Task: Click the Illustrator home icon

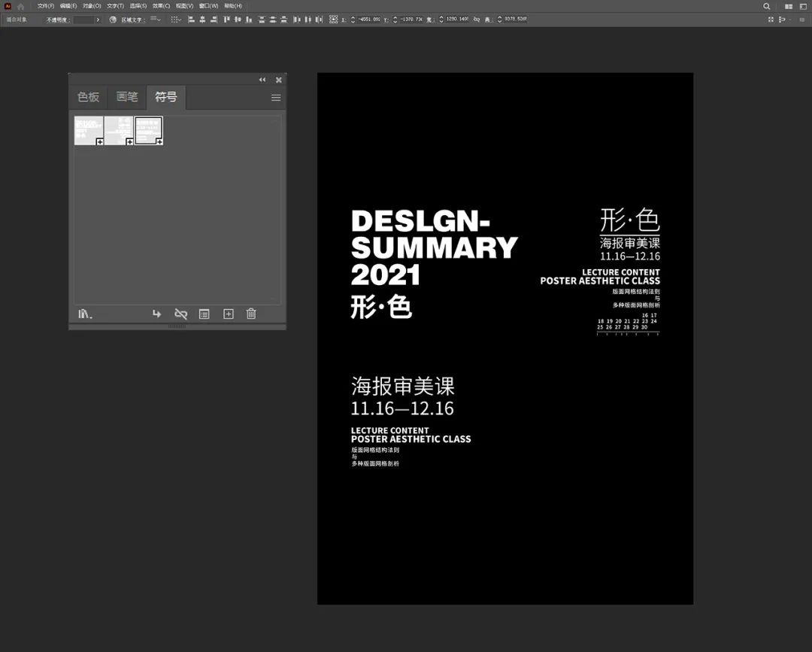Action: pos(21,6)
